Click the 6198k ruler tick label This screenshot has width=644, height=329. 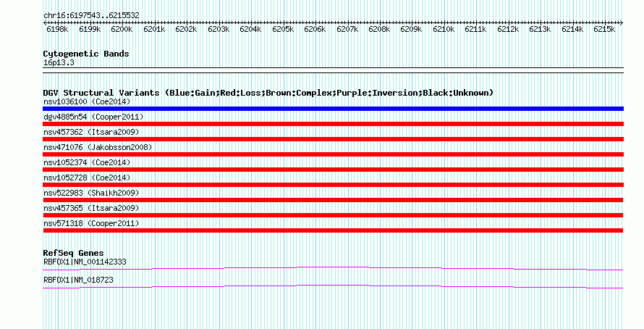point(57,30)
